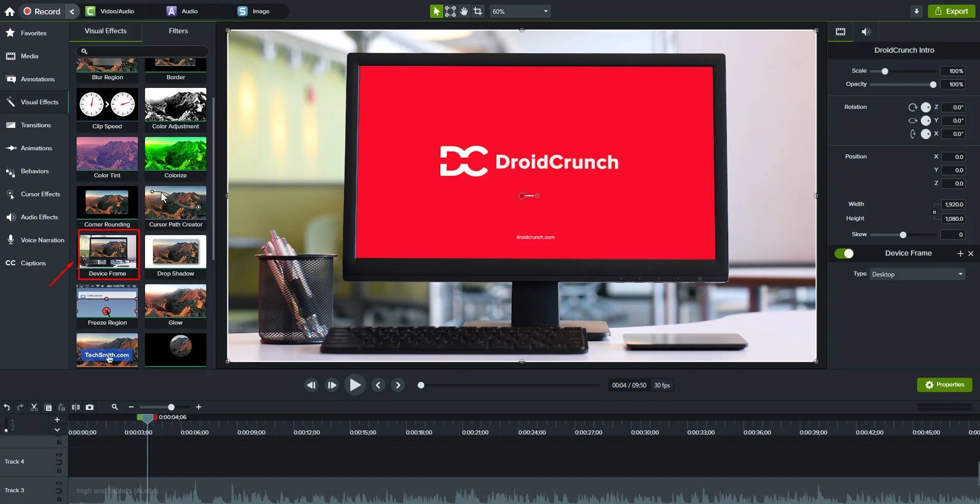Viewport: 980px width, 504px height.
Task: Select the Drop Shadow effect thumbnail
Action: (x=176, y=257)
